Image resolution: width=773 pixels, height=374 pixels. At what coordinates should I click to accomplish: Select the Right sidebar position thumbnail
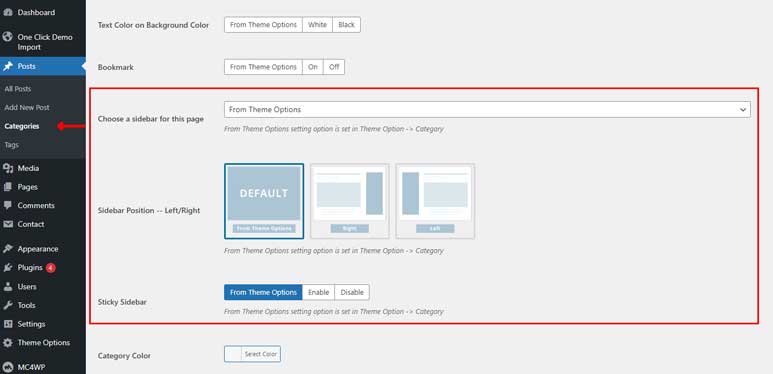[x=350, y=201]
